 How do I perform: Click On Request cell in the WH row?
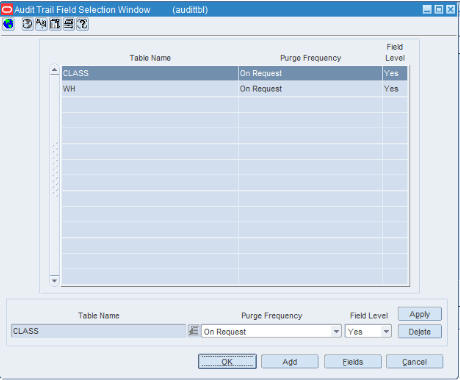(x=310, y=89)
